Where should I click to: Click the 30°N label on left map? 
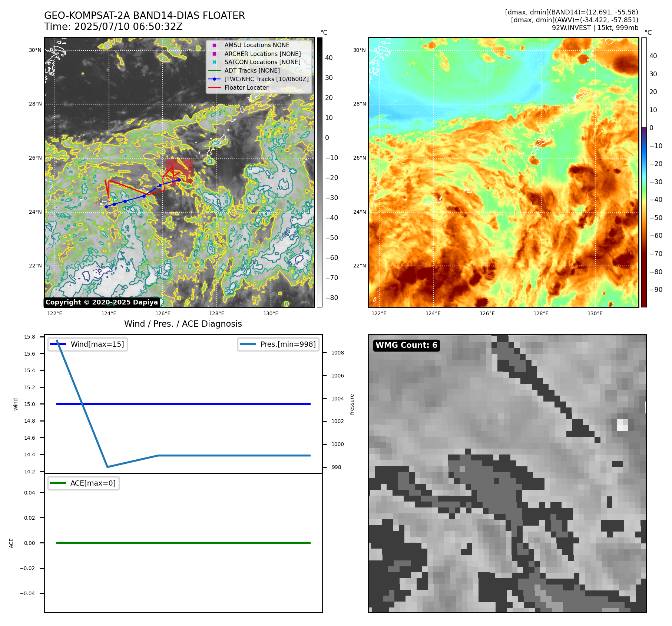point(35,50)
